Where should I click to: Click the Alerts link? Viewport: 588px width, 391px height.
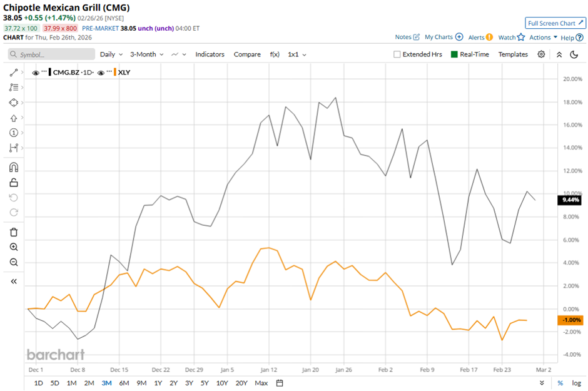[476, 37]
